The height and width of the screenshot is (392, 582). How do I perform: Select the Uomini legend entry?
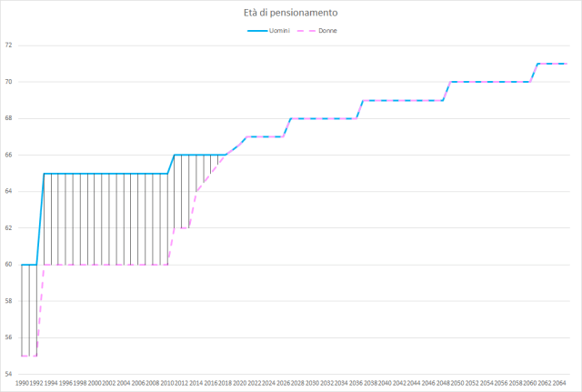click(275, 31)
